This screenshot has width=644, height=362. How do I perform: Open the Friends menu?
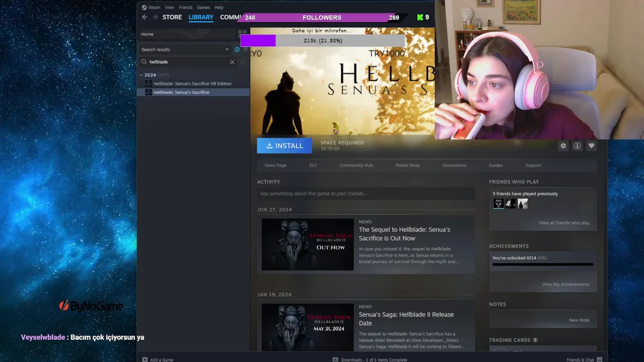186,8
